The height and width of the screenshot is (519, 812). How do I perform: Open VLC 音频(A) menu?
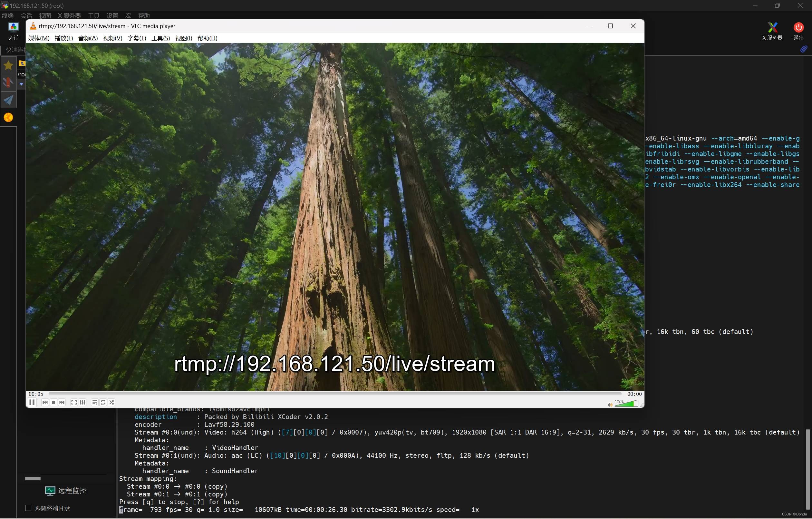coord(88,38)
